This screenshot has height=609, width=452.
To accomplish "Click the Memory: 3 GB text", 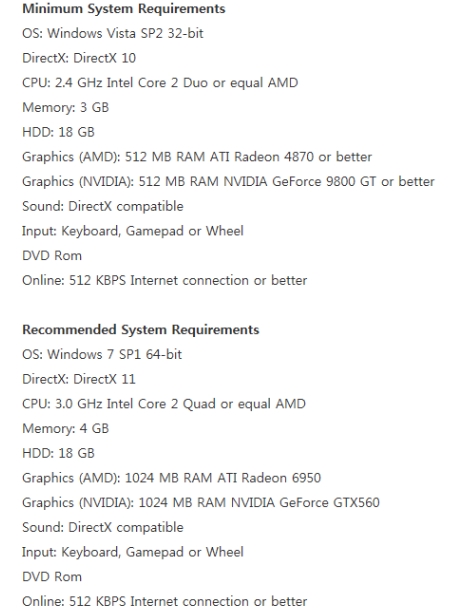I will point(66,108).
